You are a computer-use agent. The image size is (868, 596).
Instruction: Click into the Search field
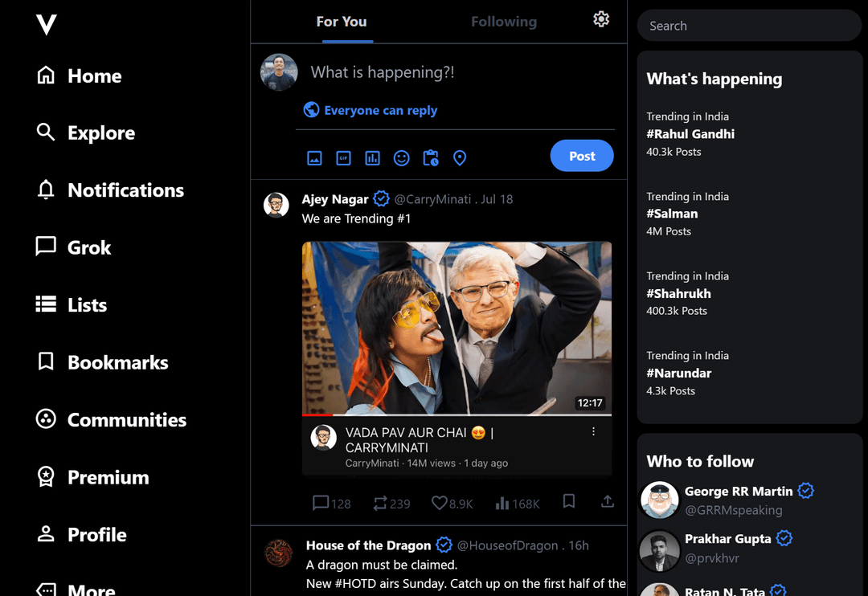[749, 26]
